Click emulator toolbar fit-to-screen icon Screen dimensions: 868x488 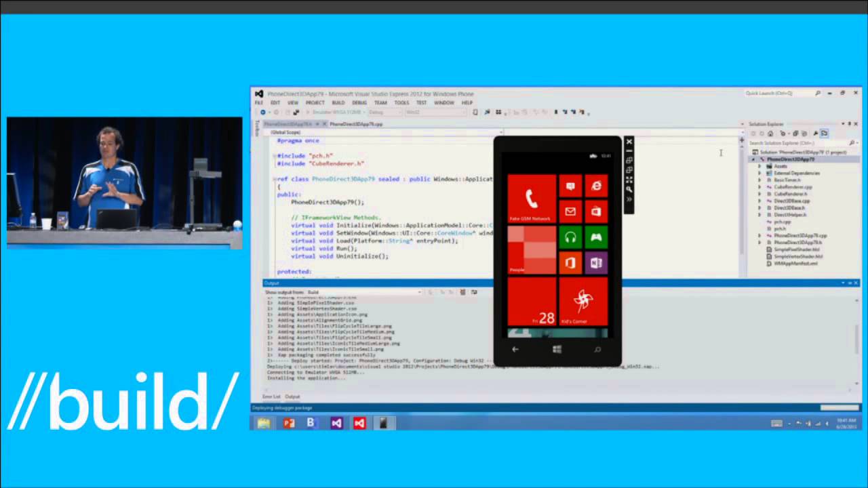pos(629,180)
